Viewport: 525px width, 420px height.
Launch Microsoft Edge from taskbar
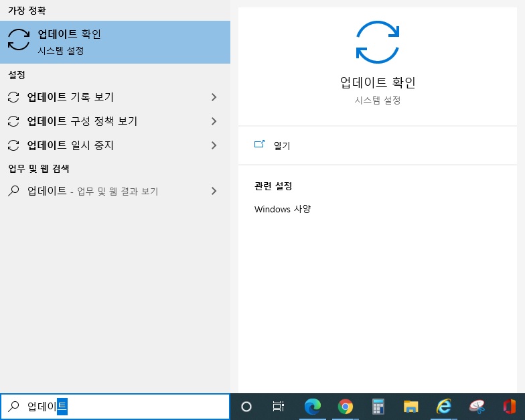(312, 406)
